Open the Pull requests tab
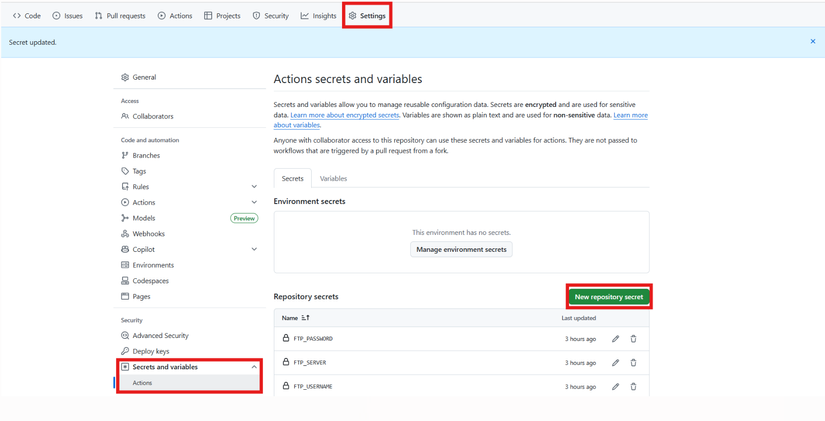 click(x=120, y=16)
